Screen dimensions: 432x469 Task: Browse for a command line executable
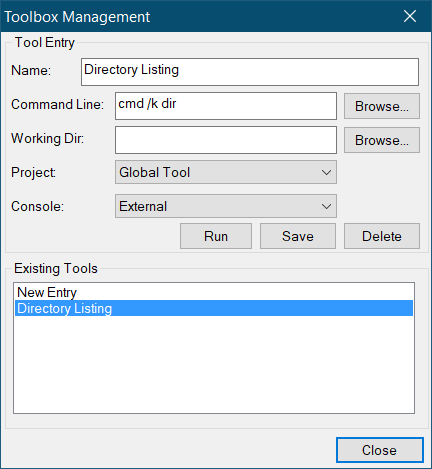[x=382, y=106]
